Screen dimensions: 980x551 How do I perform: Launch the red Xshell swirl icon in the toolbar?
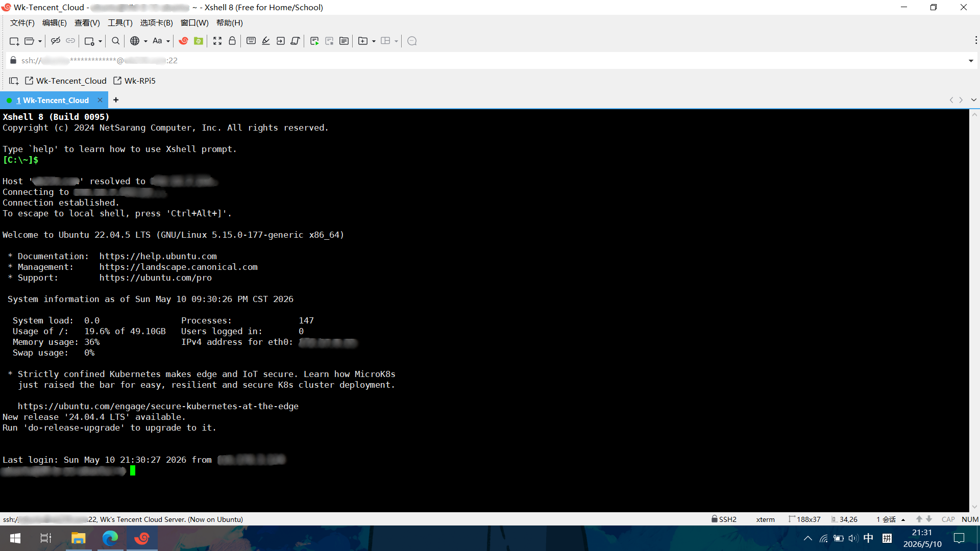point(183,41)
